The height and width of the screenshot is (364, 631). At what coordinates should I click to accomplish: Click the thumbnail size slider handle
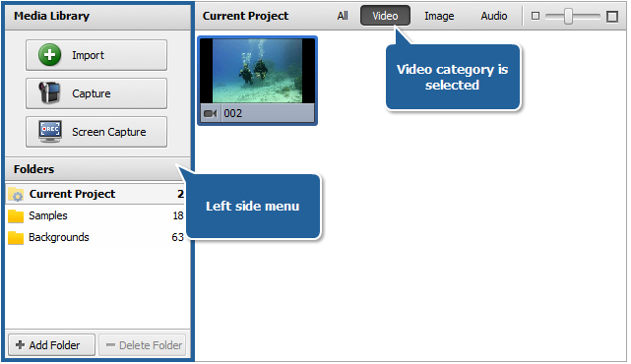coord(568,17)
